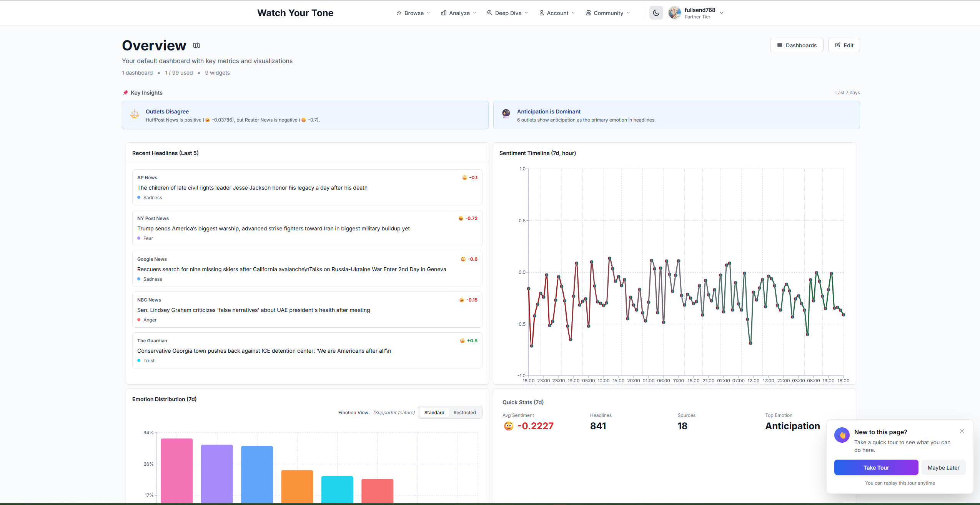Expand user account chevron next to fullsend768
This screenshot has width=980, height=505.
point(722,13)
